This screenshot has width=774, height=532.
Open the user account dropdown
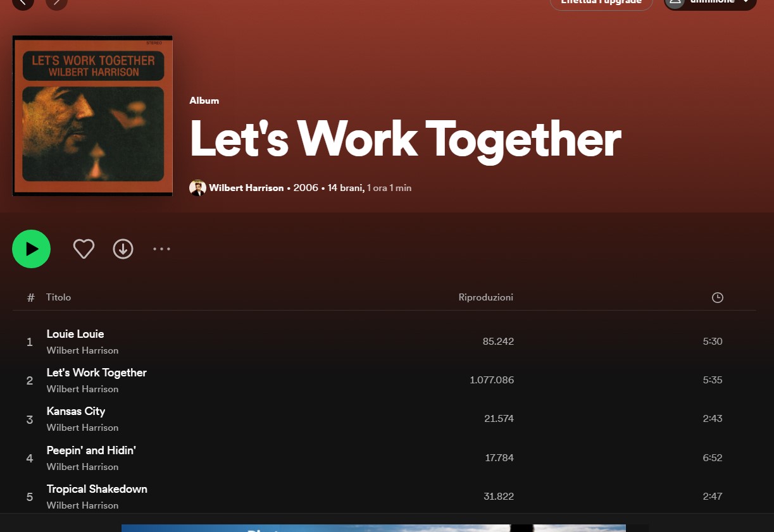[x=710, y=2]
